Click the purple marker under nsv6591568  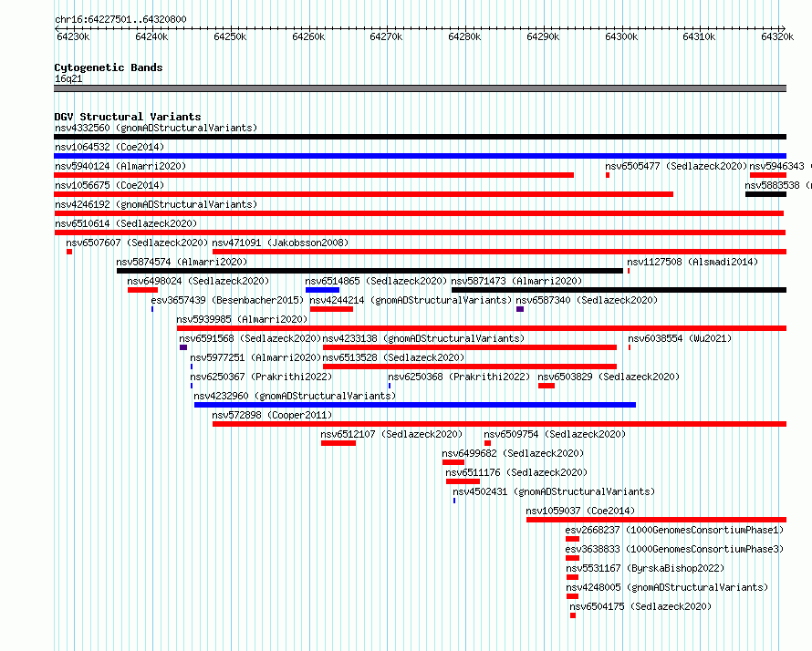click(x=183, y=347)
